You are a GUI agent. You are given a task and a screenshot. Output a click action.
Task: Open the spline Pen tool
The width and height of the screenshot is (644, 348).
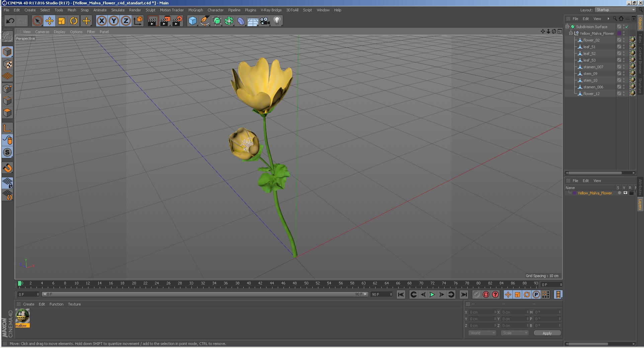point(205,21)
